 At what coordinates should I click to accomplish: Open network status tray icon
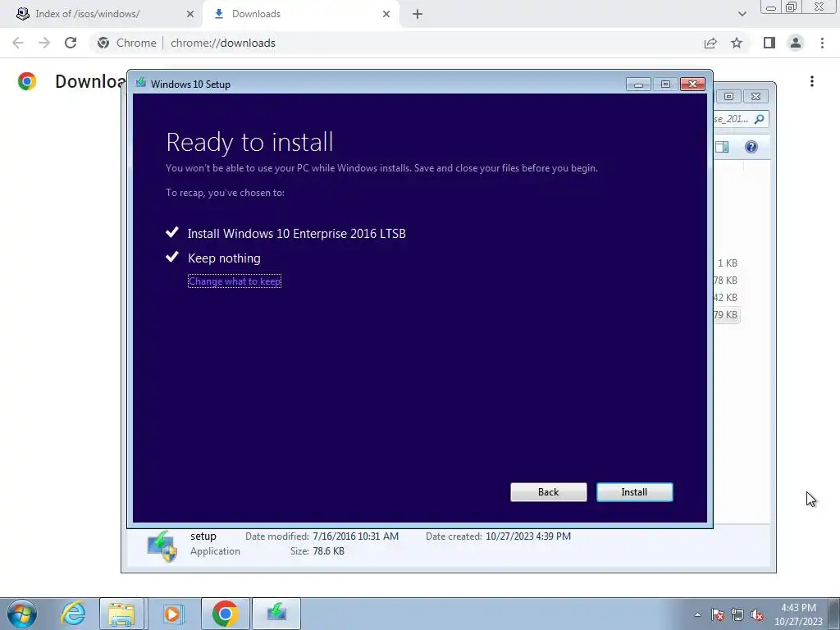(737, 614)
